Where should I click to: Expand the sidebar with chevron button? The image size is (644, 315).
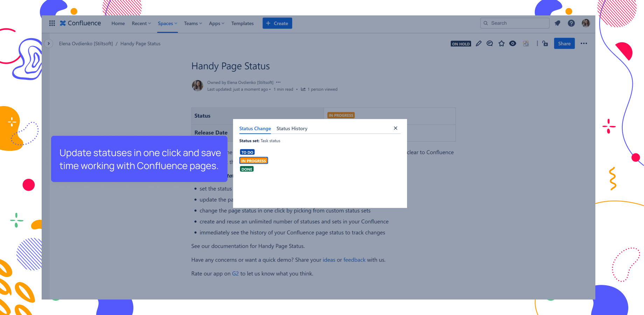[x=49, y=43]
